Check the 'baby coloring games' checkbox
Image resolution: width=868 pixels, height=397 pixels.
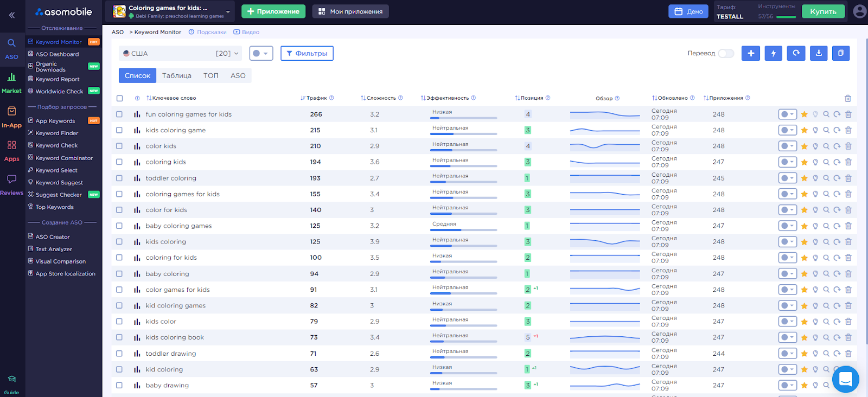[x=119, y=226]
